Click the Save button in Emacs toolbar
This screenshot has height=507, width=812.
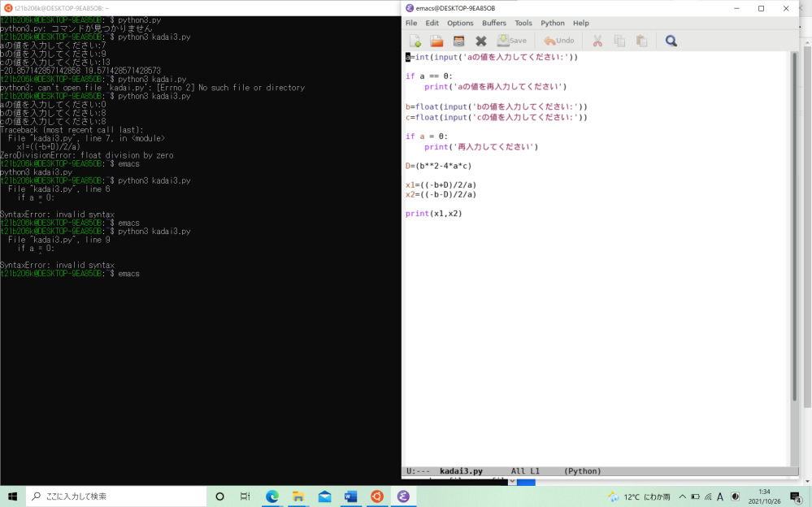coord(511,41)
